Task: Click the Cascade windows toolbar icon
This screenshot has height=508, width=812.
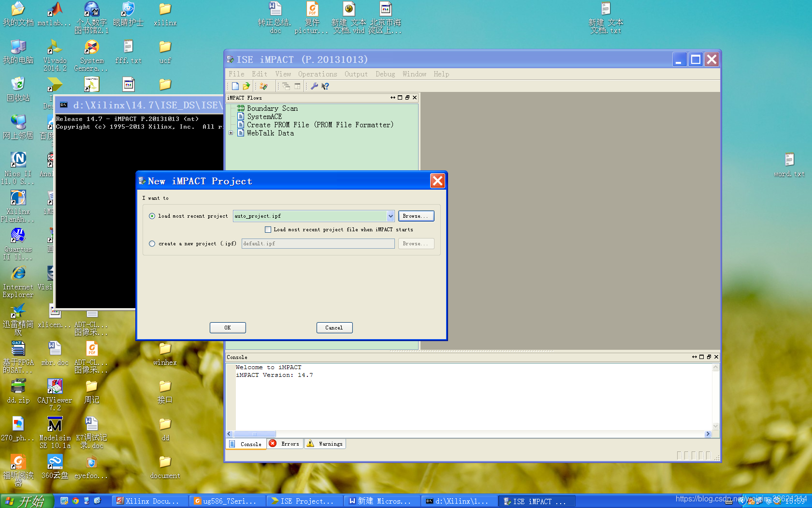Action: pos(286,86)
